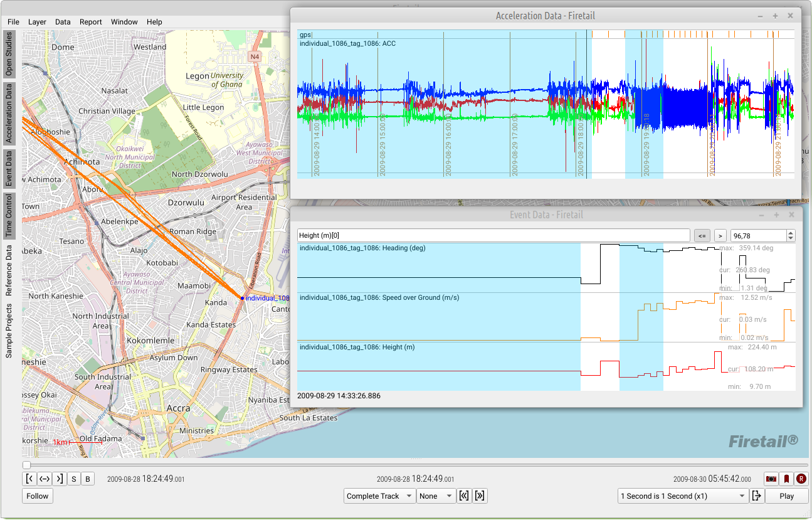Open the Window menu
This screenshot has width=812, height=520.
124,22
